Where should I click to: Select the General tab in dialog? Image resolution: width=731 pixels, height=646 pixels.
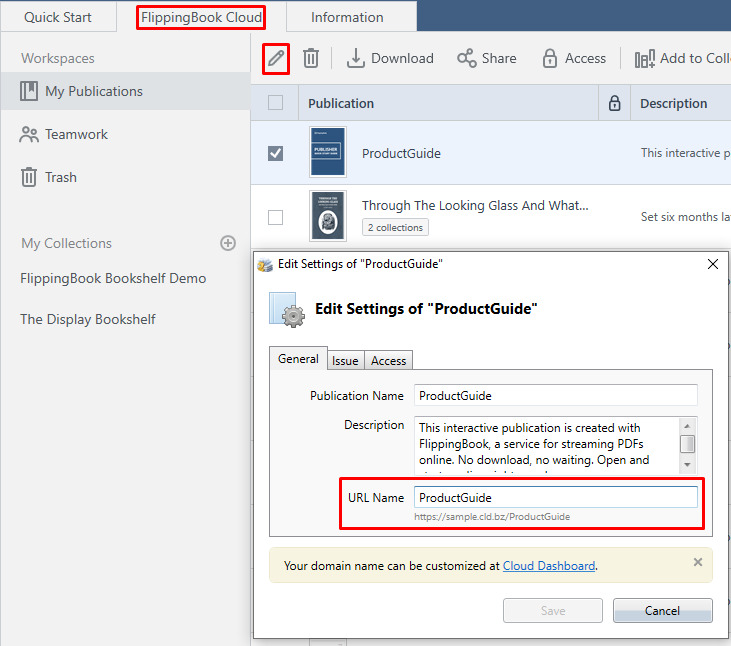[298, 358]
